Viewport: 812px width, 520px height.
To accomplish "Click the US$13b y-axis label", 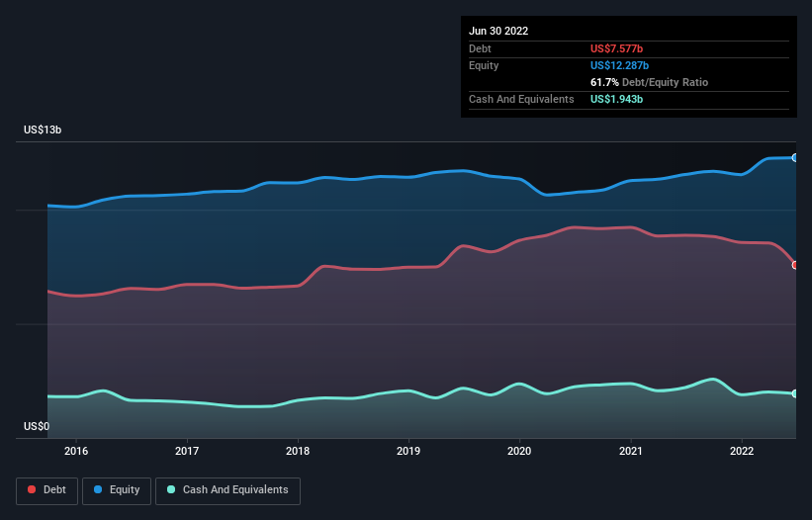I will click(43, 130).
